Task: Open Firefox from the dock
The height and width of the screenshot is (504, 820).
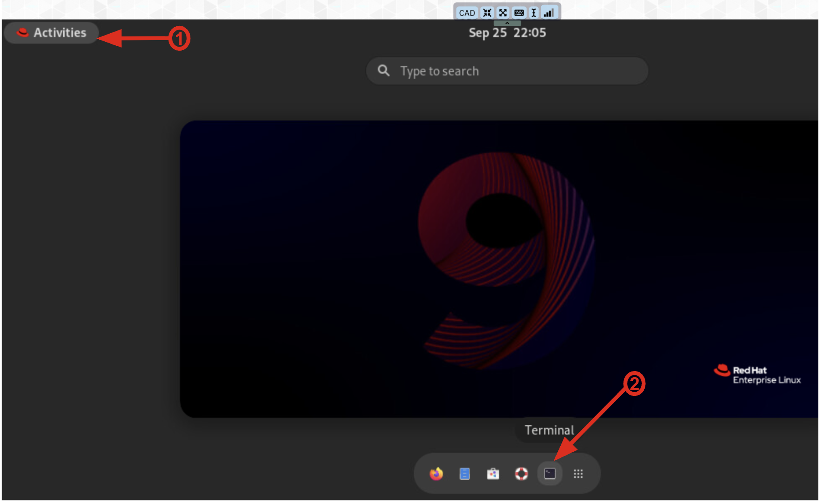Action: click(x=436, y=474)
